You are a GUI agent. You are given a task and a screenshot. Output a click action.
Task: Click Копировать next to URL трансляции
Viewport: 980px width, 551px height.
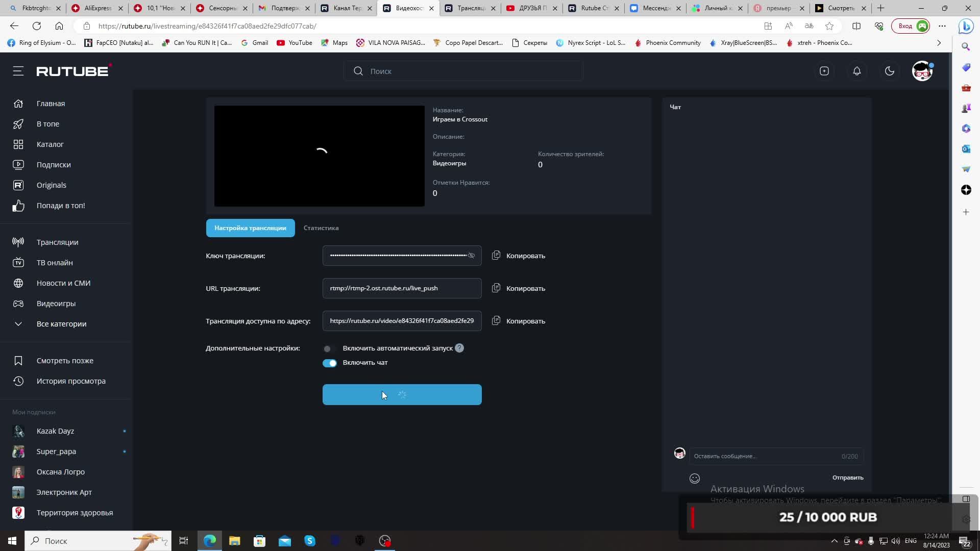[x=525, y=288]
